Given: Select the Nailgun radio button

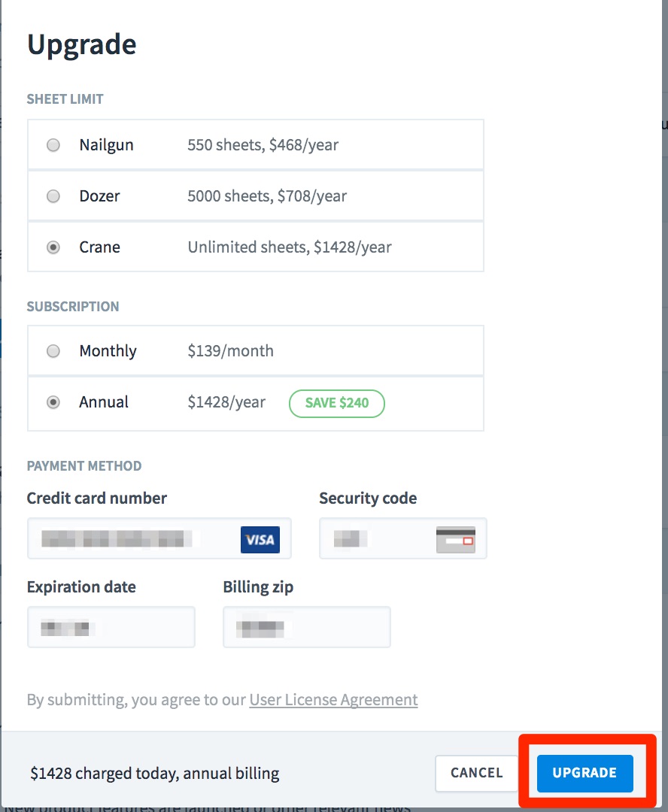Looking at the screenshot, I should coord(53,145).
